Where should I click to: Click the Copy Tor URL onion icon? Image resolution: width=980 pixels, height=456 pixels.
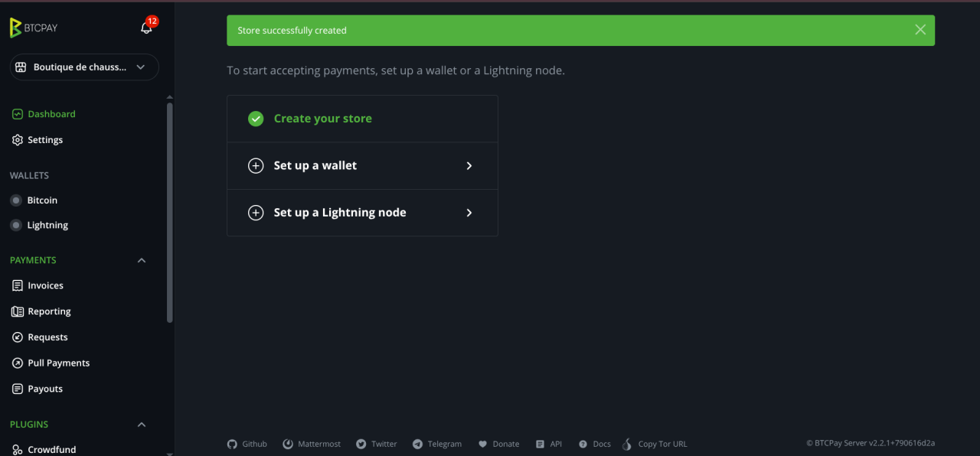point(627,444)
